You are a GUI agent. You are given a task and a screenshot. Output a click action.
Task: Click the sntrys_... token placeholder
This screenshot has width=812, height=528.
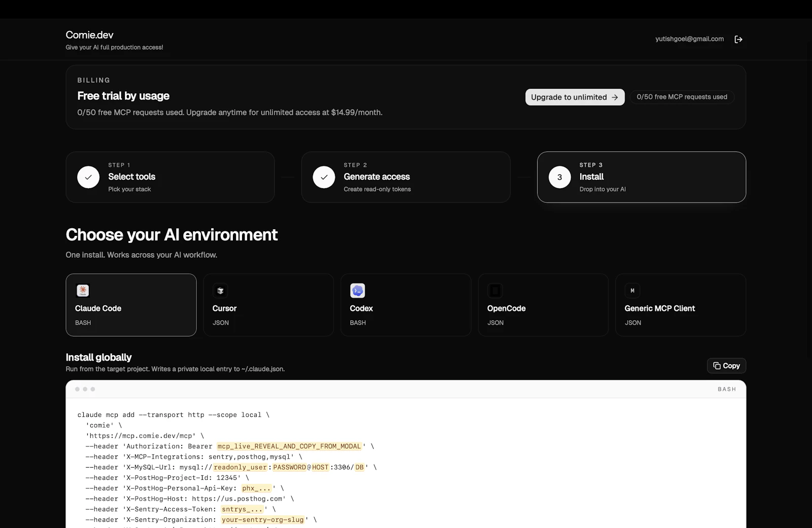[242, 509]
